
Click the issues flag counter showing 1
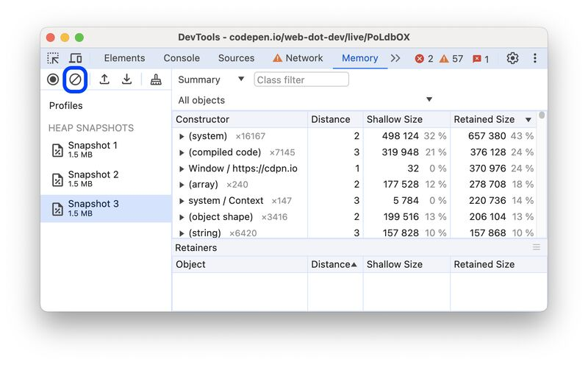(x=481, y=59)
